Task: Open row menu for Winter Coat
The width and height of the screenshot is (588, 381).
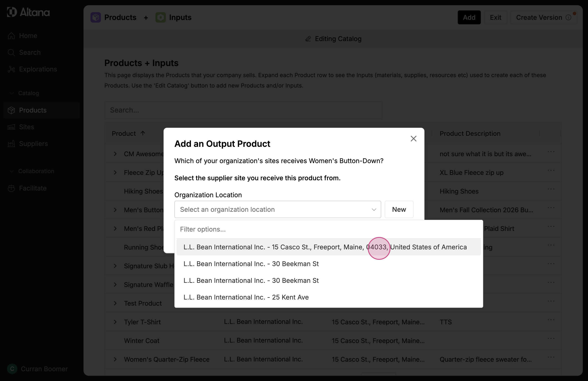Action: coord(551,338)
